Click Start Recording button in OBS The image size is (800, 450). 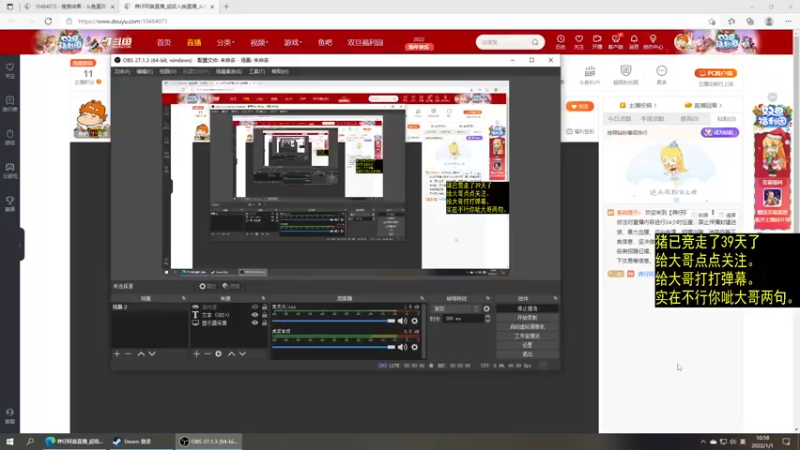527,318
